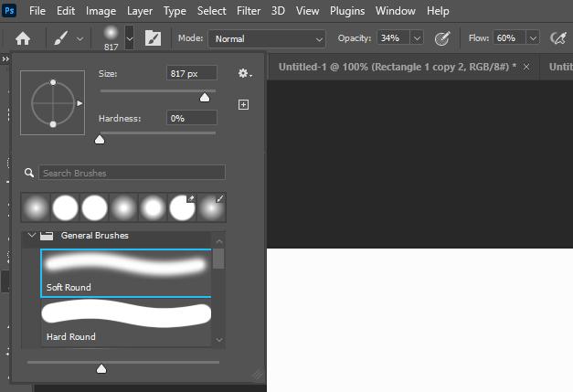This screenshot has width=573, height=392.
Task: Create new brush preset plus icon
Action: pos(243,105)
